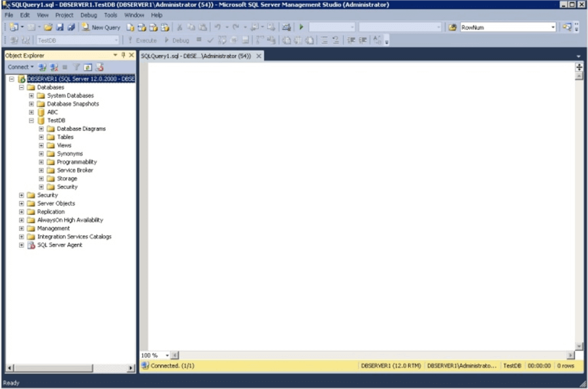588x389 pixels.
Task: Click the New Project icon
Action: 14,27
